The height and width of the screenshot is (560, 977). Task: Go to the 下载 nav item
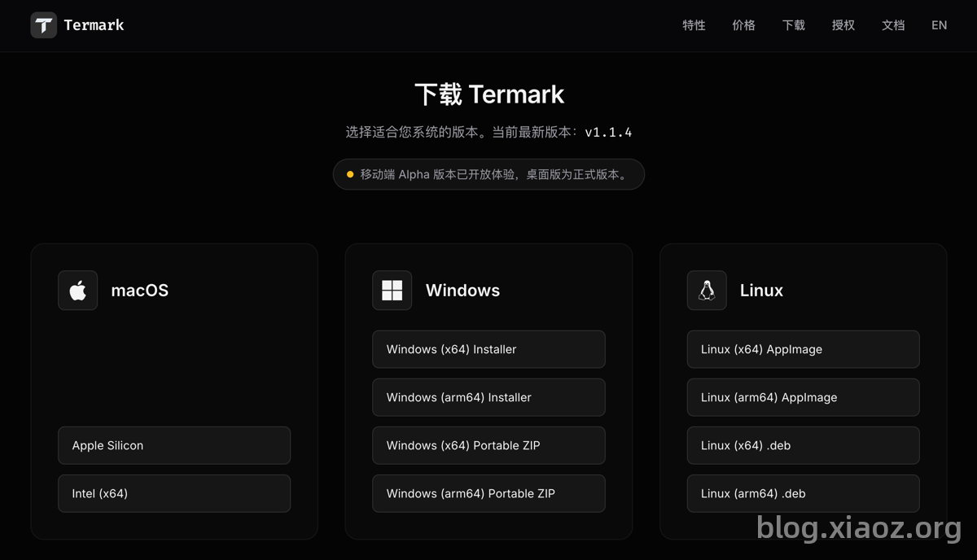(793, 25)
